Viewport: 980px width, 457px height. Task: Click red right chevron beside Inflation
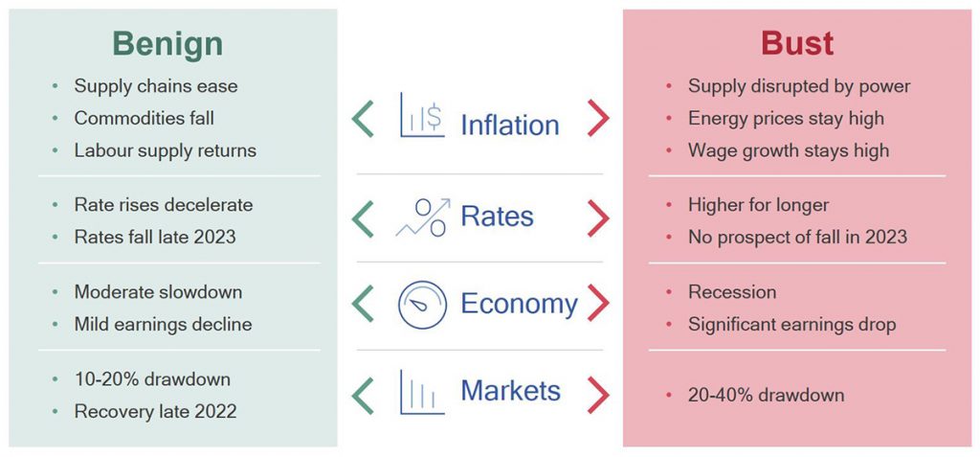tap(598, 118)
